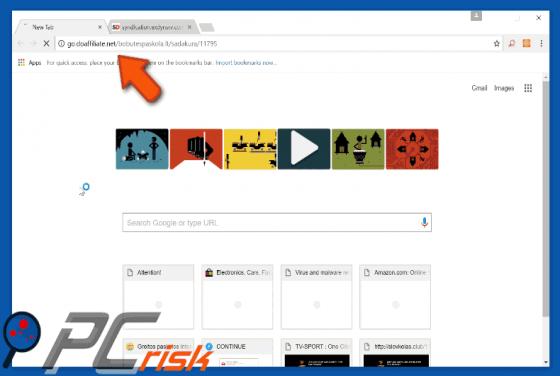Open the CONTINUE tile
Viewport: 560px width, 376px height.
click(237, 352)
